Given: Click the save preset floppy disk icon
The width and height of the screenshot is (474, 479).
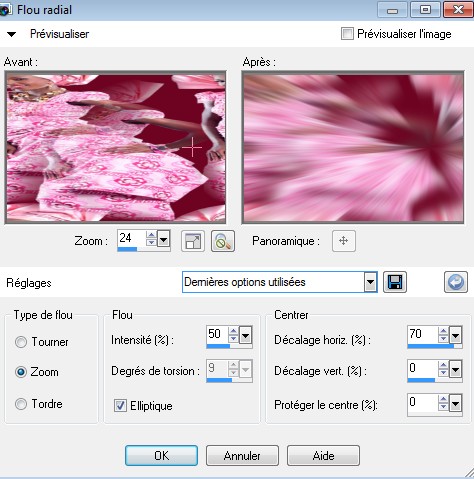Looking at the screenshot, I should [x=395, y=282].
